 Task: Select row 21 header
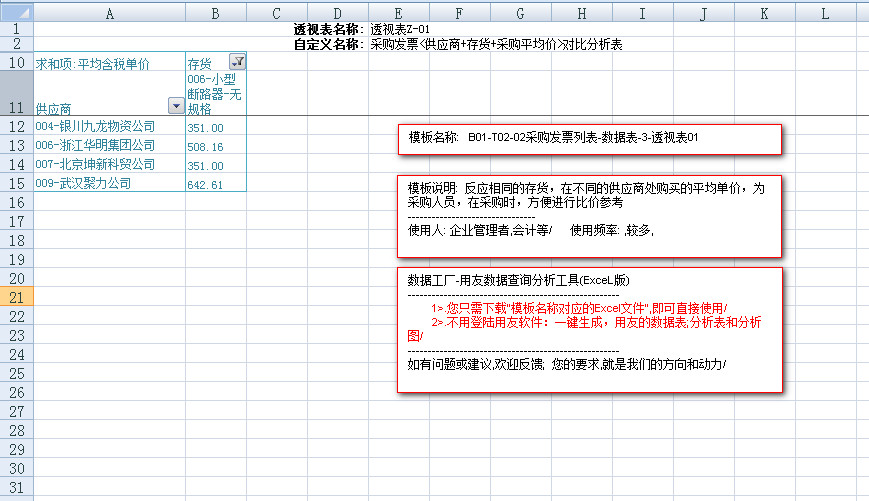(16, 297)
